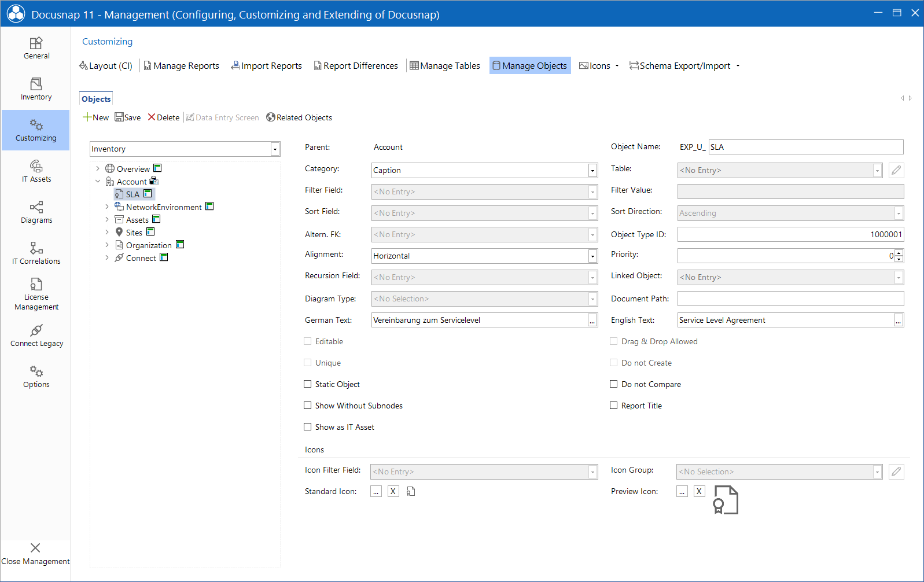Toggle Drag & Drop Allowed checkbox
Image resolution: width=924 pixels, height=582 pixels.
(x=614, y=341)
